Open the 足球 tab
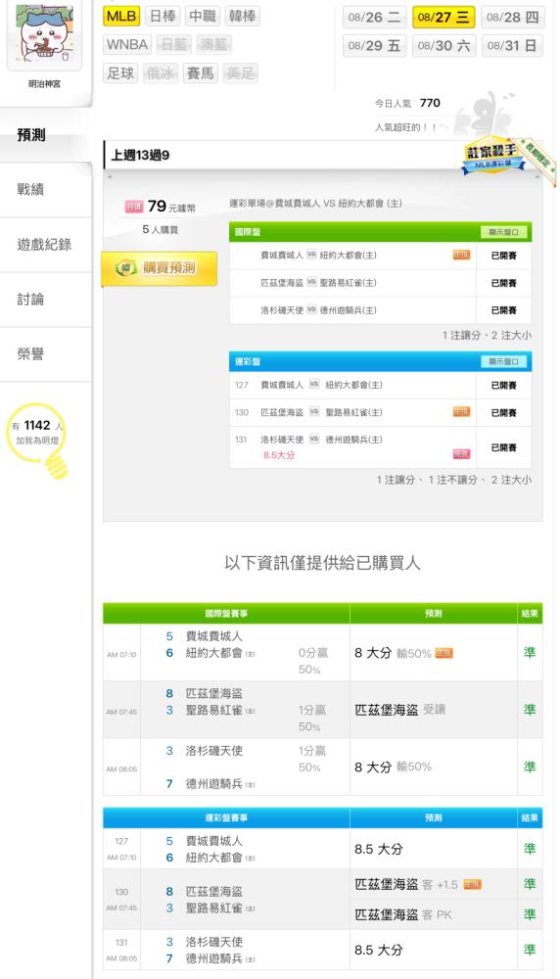Screen dimensions: 560x979 point(120,73)
